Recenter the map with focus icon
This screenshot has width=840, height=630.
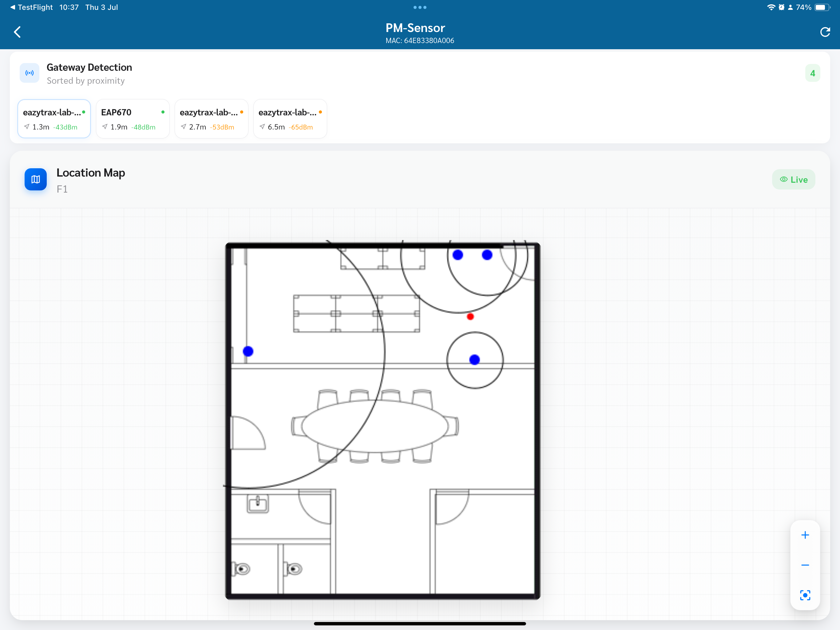click(805, 595)
